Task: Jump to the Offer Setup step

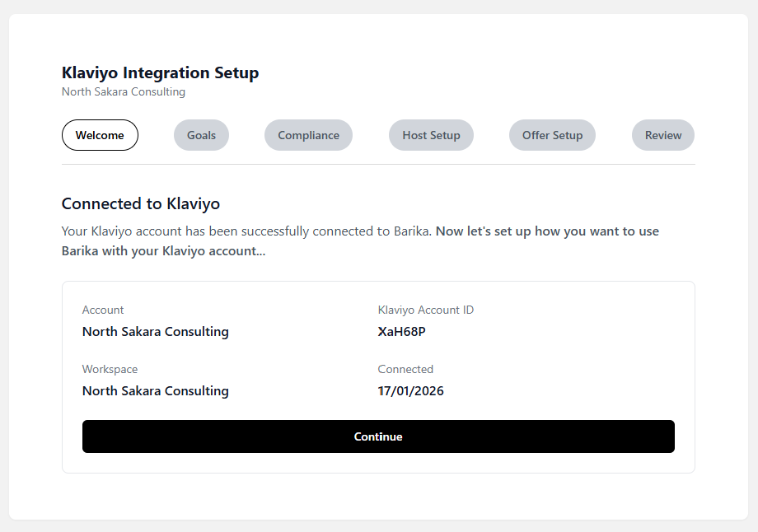Action: [552, 135]
